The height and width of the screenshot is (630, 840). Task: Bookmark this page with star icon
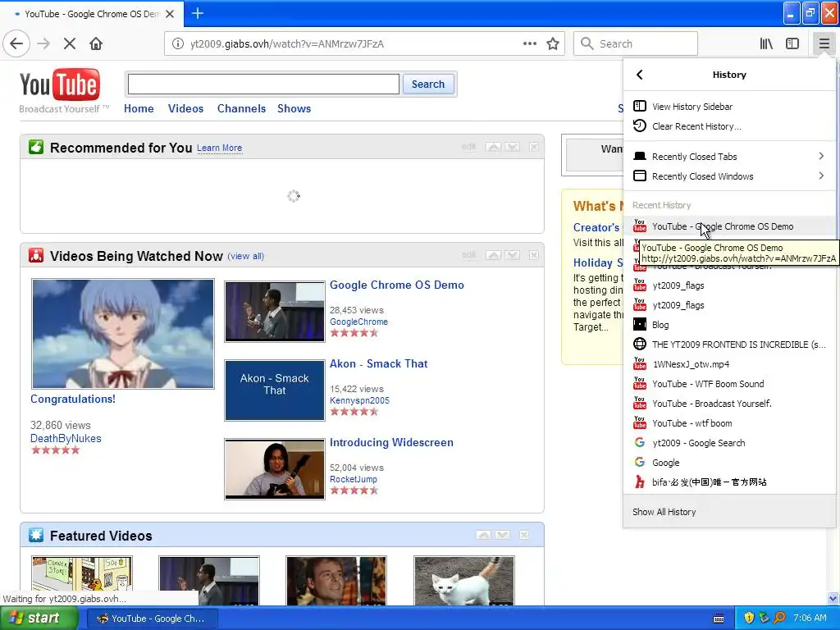click(x=553, y=44)
